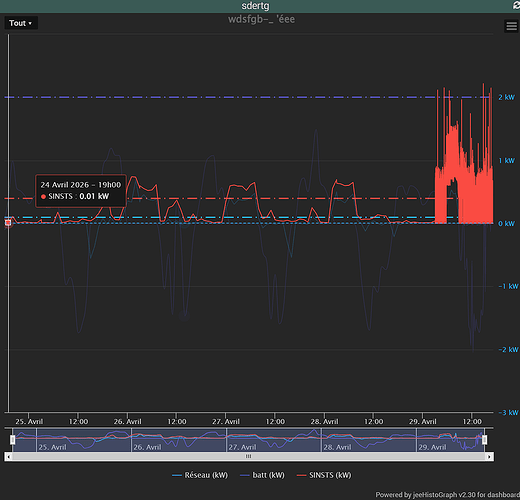Viewport: 520px width, 500px height.
Task: Click the wdsfgb chart subtitle text
Action: (x=261, y=19)
